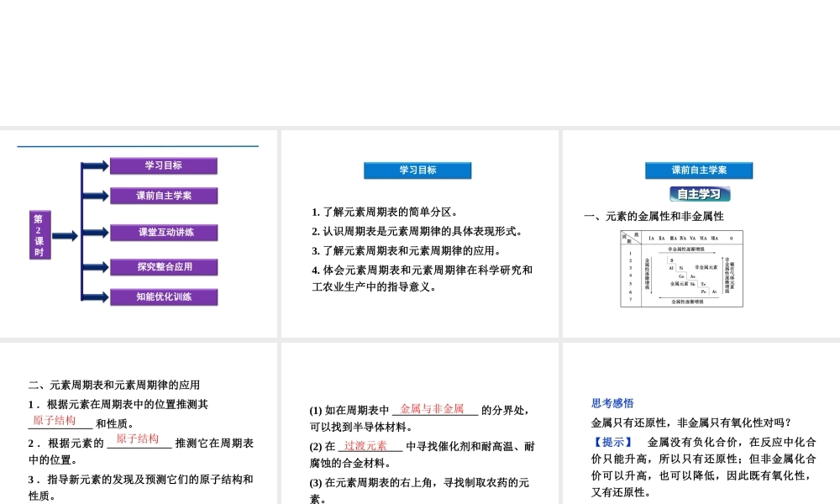Click line 1．根据元素在周期表中的位置推测其
This screenshot has height=504, width=840.
click(118, 404)
